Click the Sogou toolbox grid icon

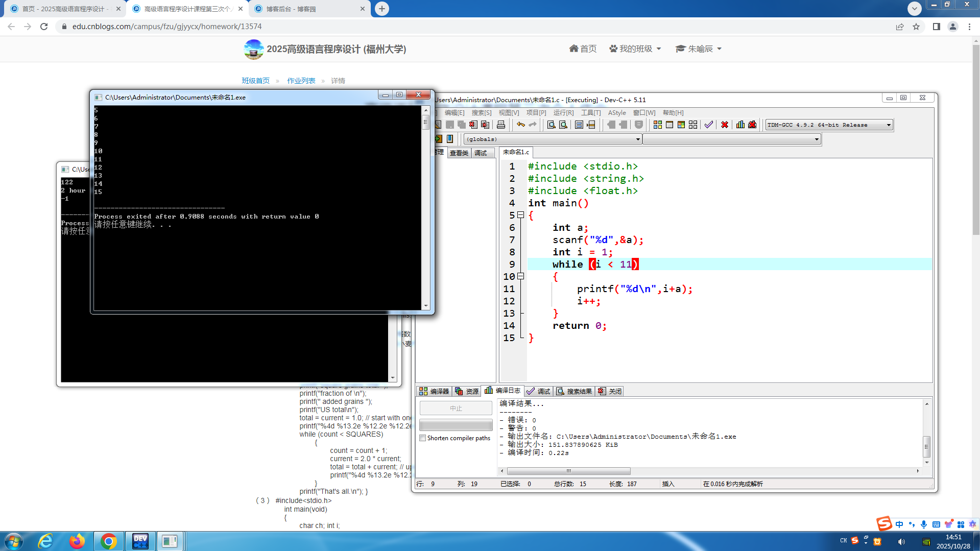coord(961,524)
